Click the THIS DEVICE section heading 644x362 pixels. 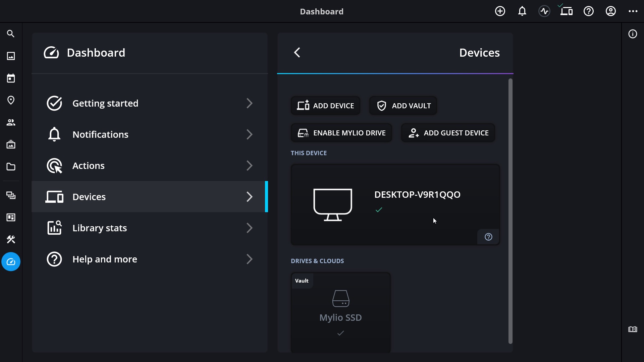pos(309,153)
